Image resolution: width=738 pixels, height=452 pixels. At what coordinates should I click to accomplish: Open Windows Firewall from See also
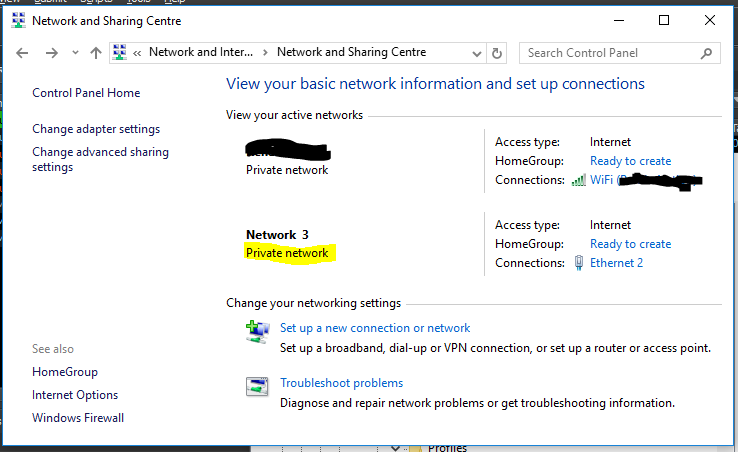tap(78, 418)
